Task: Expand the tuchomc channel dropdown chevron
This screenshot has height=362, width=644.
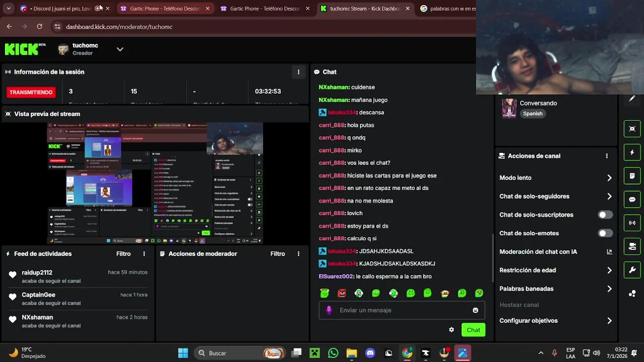Action: click(120, 49)
